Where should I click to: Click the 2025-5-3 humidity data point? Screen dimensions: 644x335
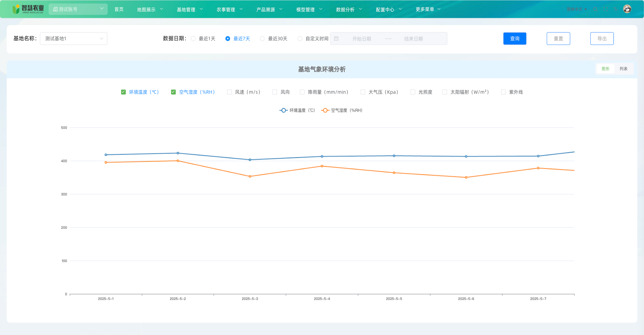click(x=250, y=176)
